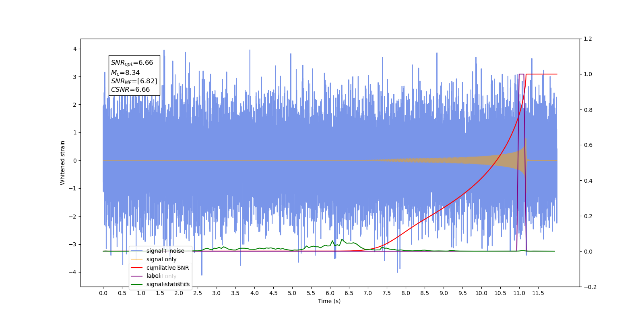Viewport: 644px width, 322px height.
Task: Click the SNRopt=6.66 annotation text
Action: (132, 63)
